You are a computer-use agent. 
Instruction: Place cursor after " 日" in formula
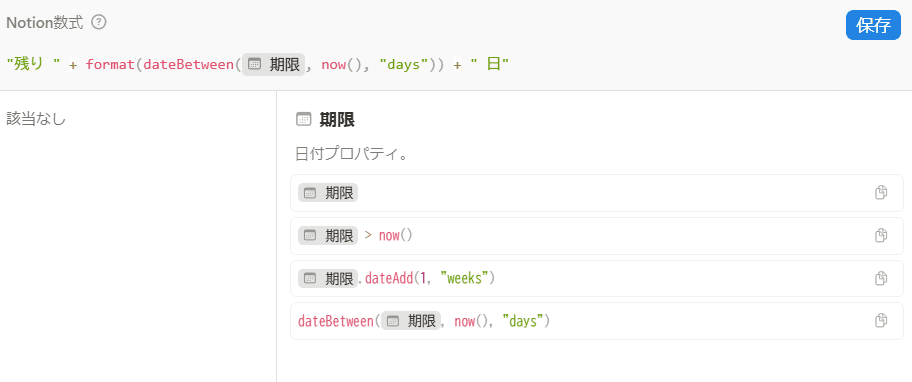point(510,65)
